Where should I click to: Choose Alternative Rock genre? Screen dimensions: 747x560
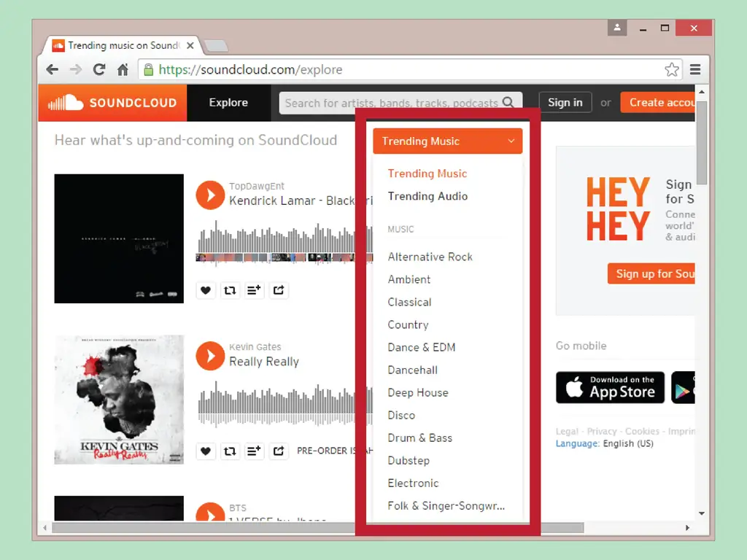click(430, 257)
